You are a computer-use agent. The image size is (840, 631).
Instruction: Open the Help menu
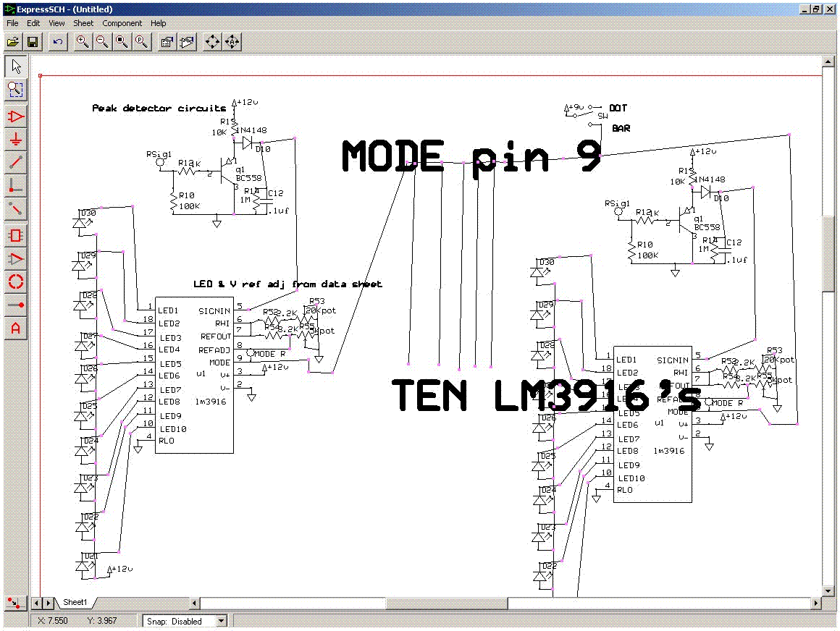(158, 23)
